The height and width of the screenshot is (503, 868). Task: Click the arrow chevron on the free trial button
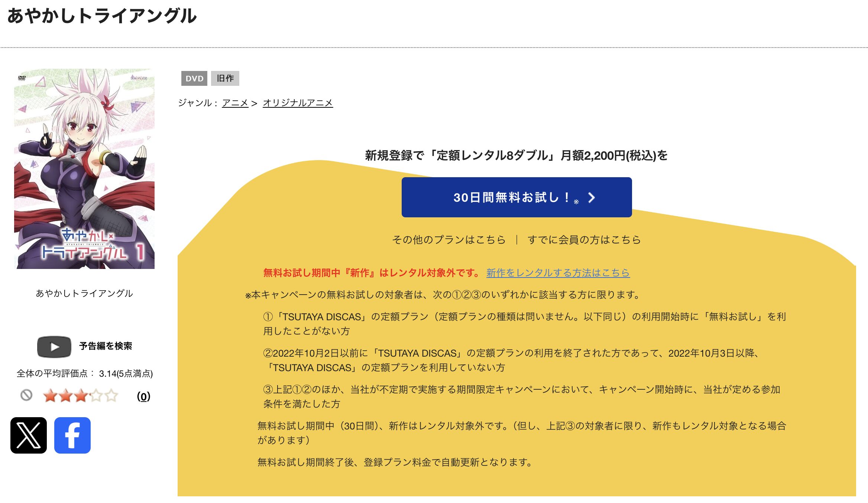(591, 198)
